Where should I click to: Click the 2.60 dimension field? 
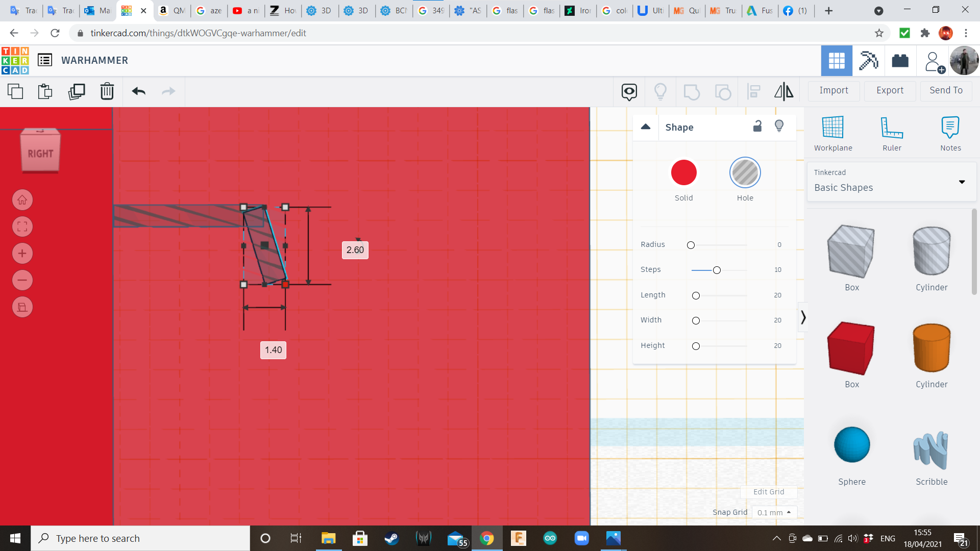click(355, 250)
